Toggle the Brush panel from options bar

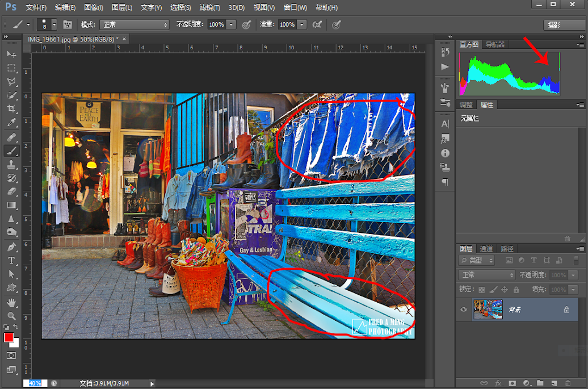click(68, 25)
